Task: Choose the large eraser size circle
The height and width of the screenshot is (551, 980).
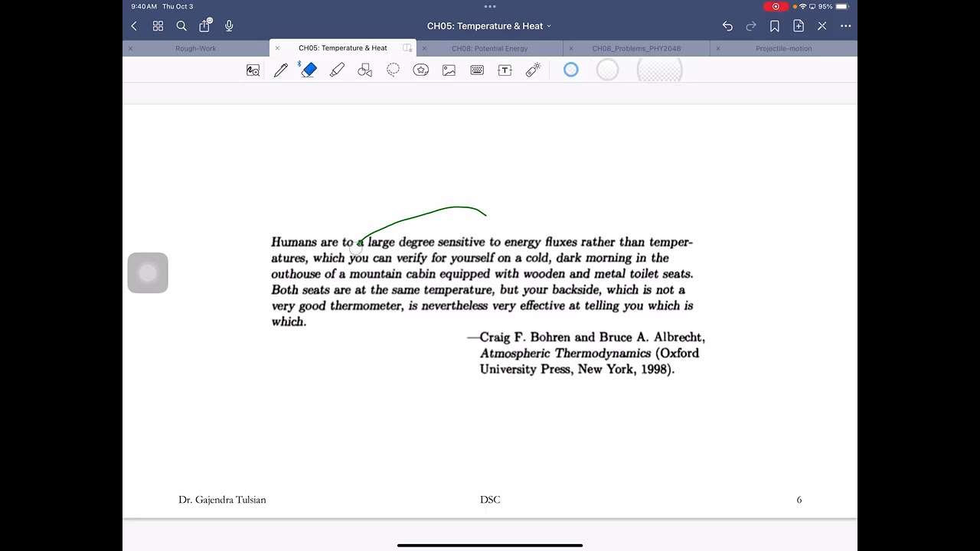Action: (659, 70)
